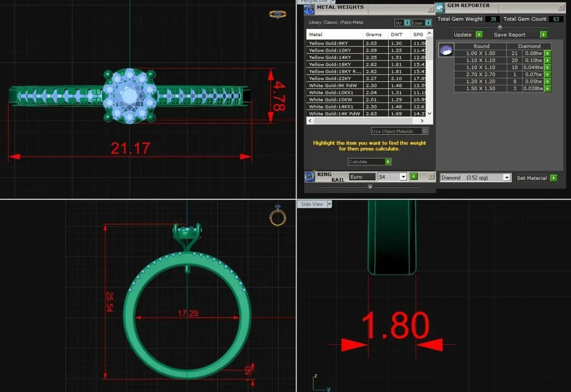Screen dimensions: 571x392
Task: Click the Metal column header
Action: coord(335,34)
